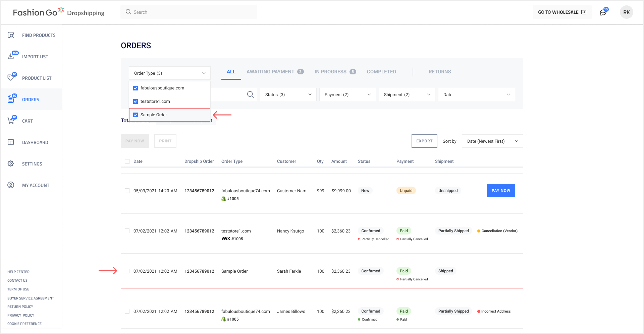Open Import List download icon

11,56
